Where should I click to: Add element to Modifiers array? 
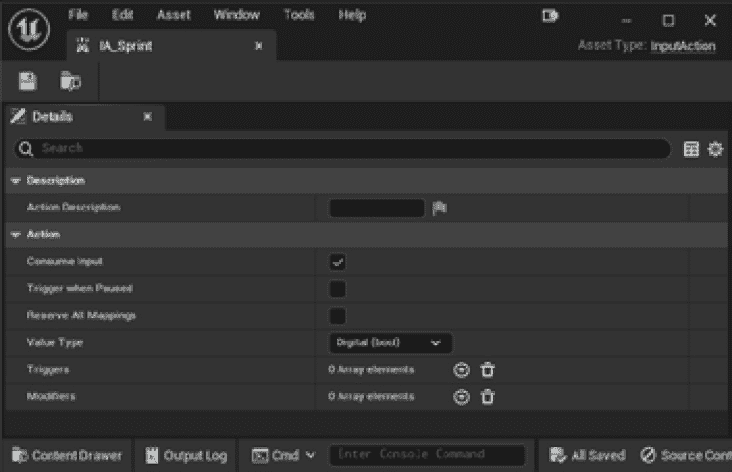coord(461,397)
